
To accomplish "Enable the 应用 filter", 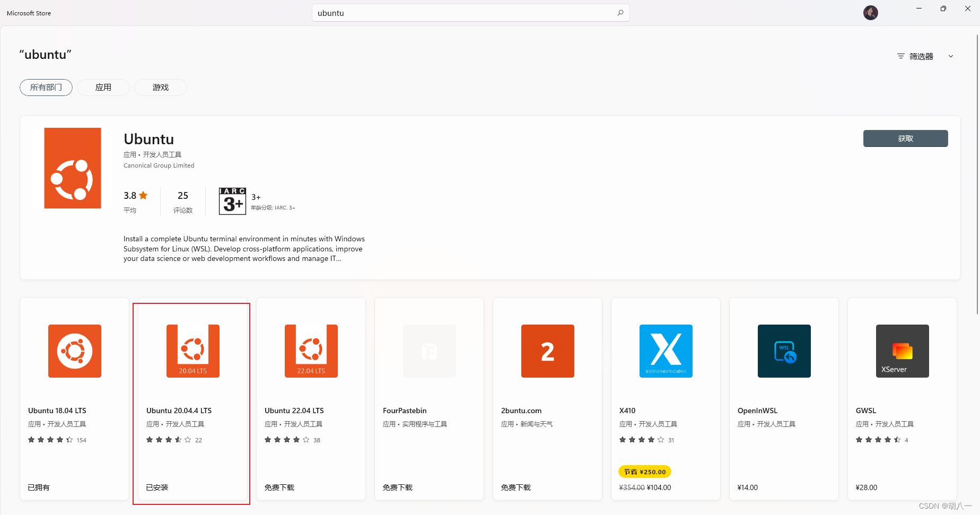I will pyautogui.click(x=103, y=87).
